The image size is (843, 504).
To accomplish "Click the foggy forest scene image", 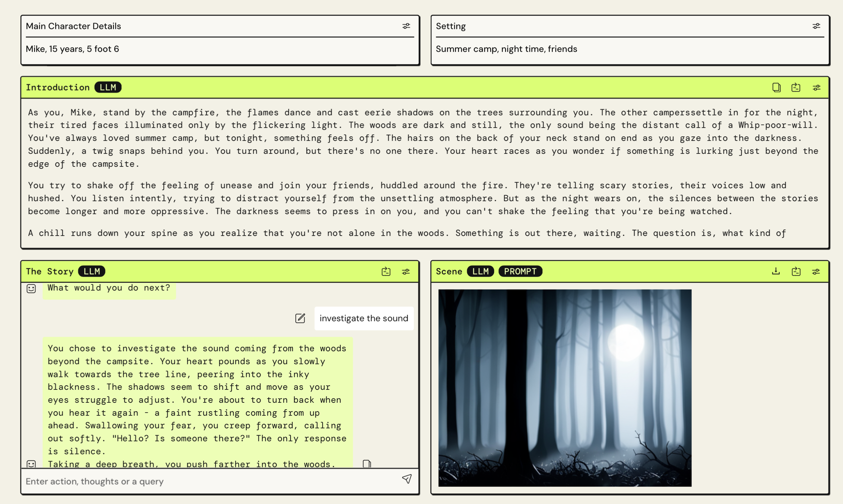I will click(565, 388).
